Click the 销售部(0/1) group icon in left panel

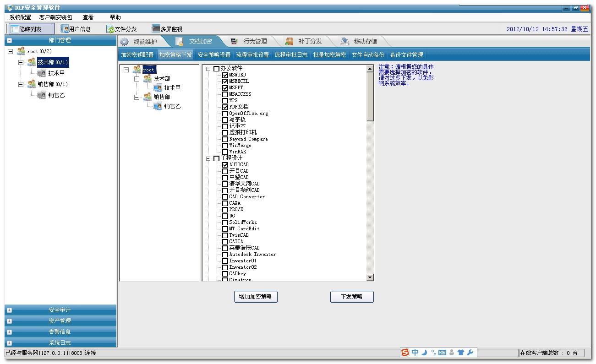[x=32, y=84]
